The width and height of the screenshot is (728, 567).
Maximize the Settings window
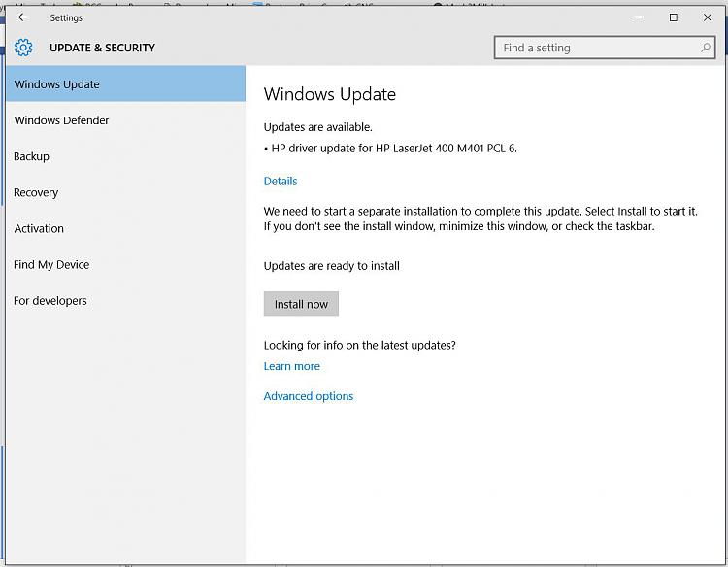[674, 17]
